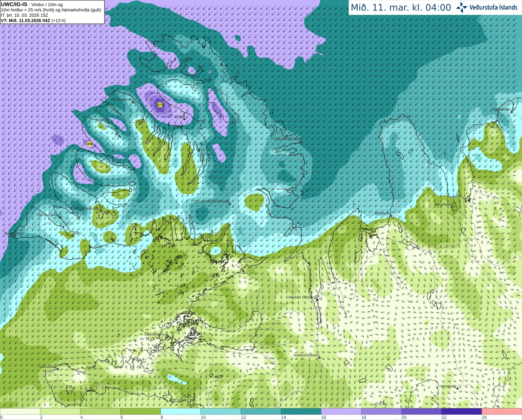Click the legend tick label 16
Viewport: 522px width, 420px height.
[323, 417]
